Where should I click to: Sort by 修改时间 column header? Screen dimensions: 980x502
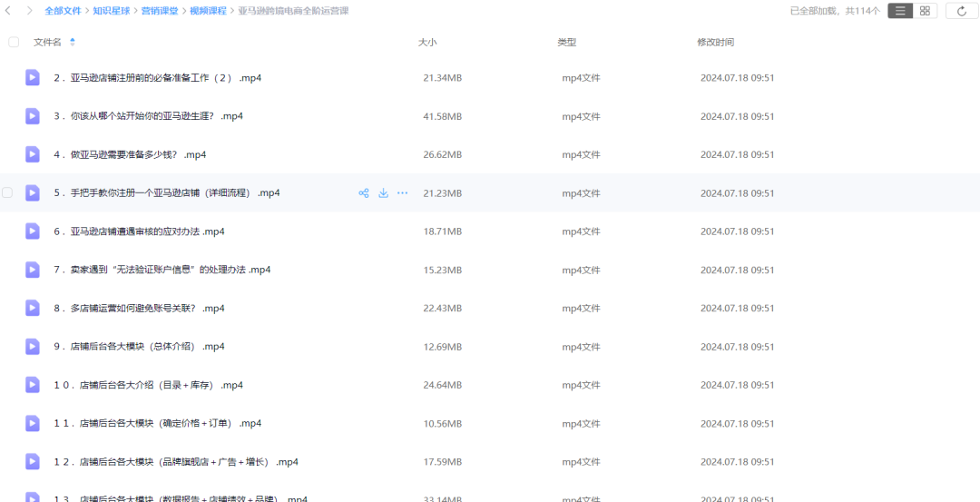[716, 42]
